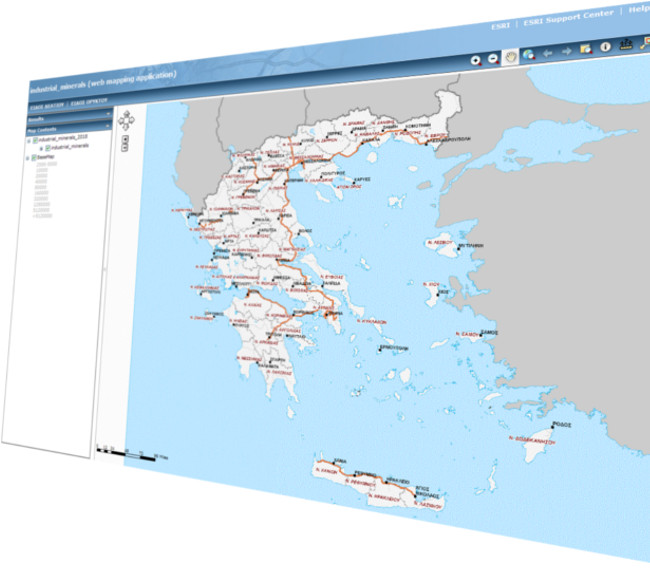Click the industrial_minerals_2018 layer name
The height and width of the screenshot is (568, 650).
click(63, 138)
